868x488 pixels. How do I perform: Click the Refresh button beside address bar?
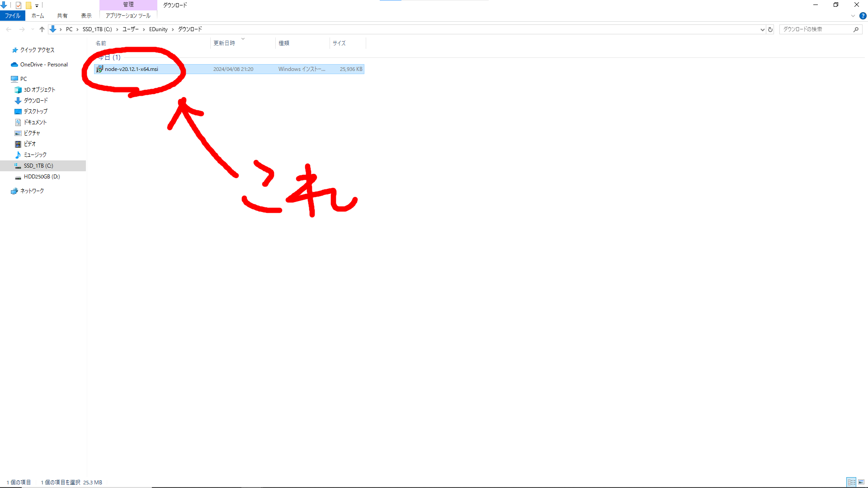click(770, 29)
